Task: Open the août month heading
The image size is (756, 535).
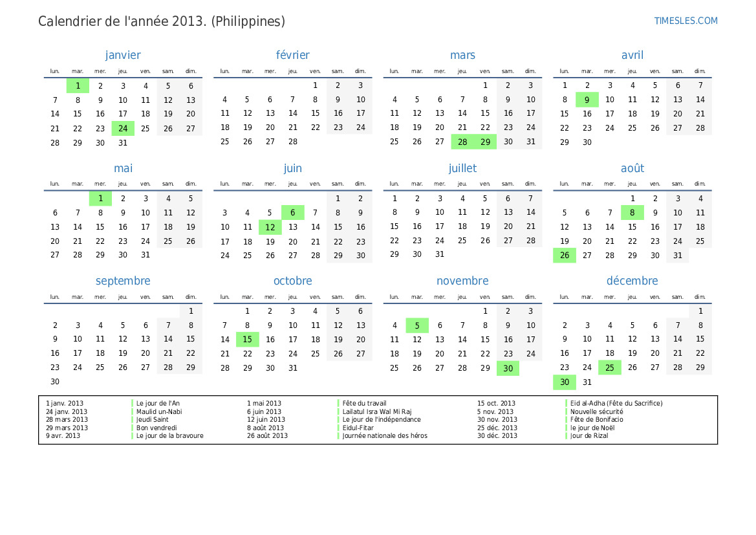Action: (632, 168)
